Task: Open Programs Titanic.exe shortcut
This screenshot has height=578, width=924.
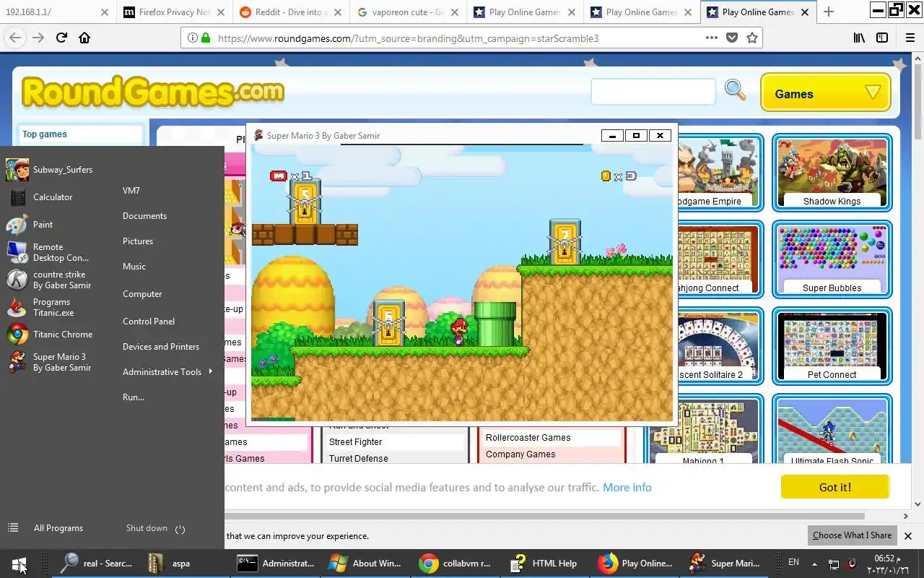Action: 40,307
